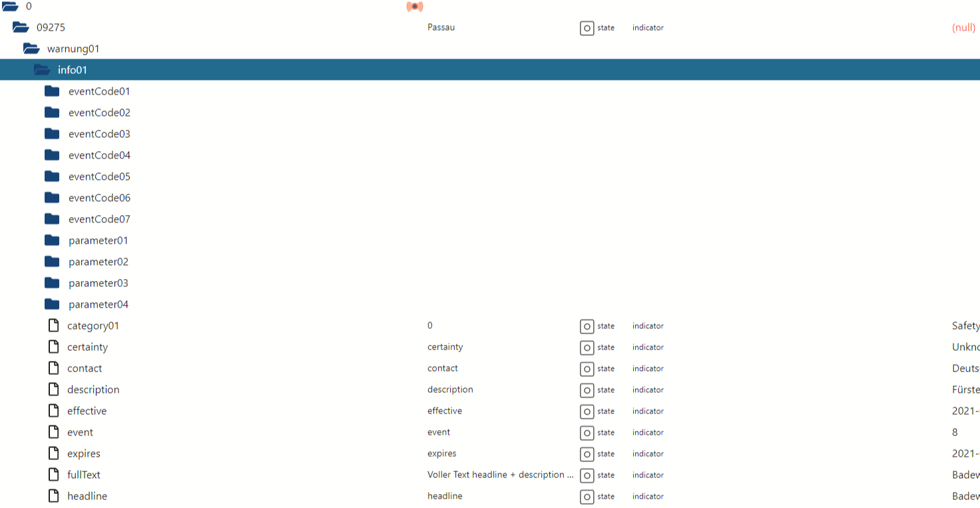Click the headline file icon

click(54, 496)
